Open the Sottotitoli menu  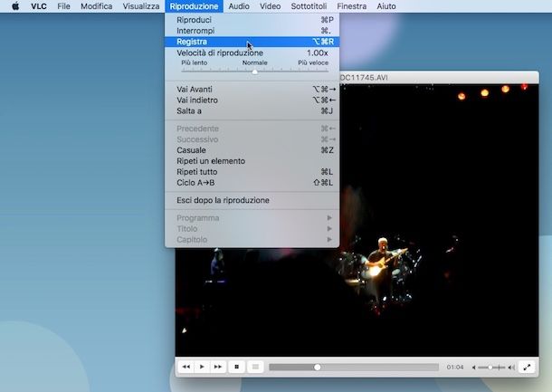click(x=309, y=6)
